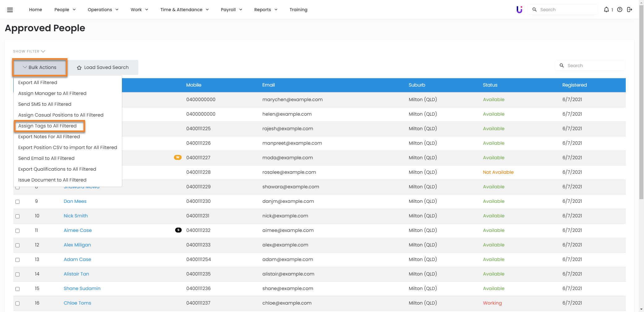This screenshot has height=312, width=644.
Task: Open the help question mark icon
Action: (620, 10)
